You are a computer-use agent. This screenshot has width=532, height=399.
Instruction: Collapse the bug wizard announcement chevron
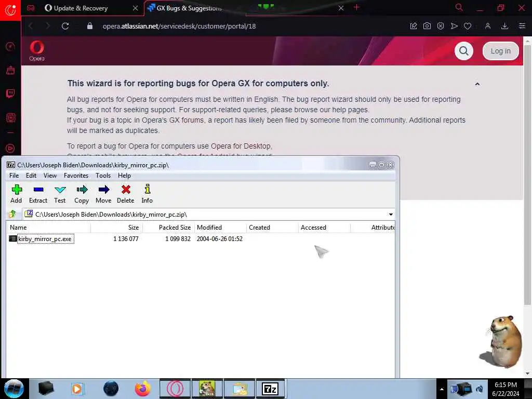(x=477, y=84)
